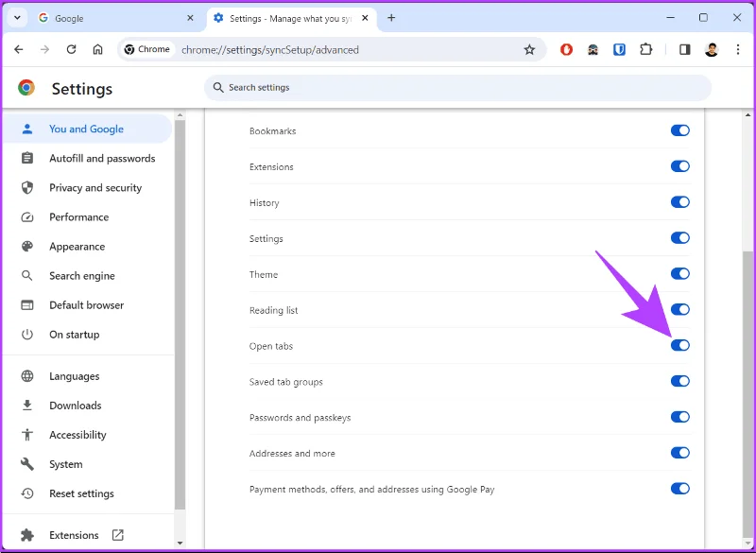Viewport: 756px width, 553px height.
Task: Click the Downloads arrow icon
Action: 27,406
